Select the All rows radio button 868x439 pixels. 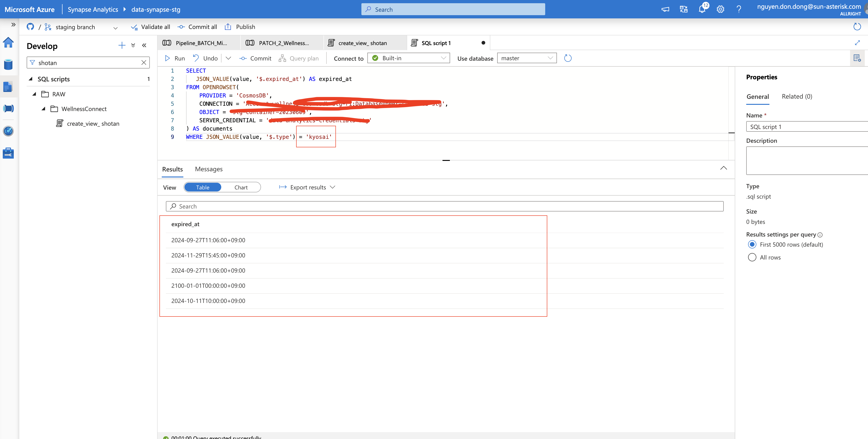pyautogui.click(x=752, y=257)
